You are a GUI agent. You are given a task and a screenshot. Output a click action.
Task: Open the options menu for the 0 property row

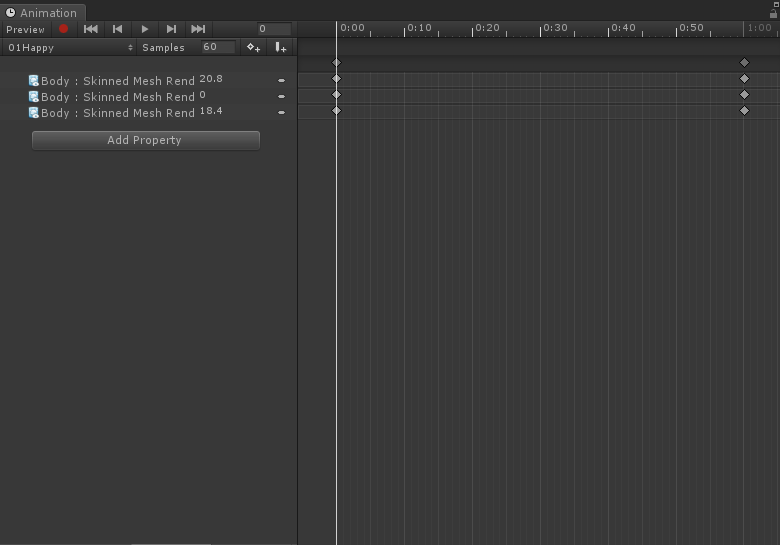282,96
